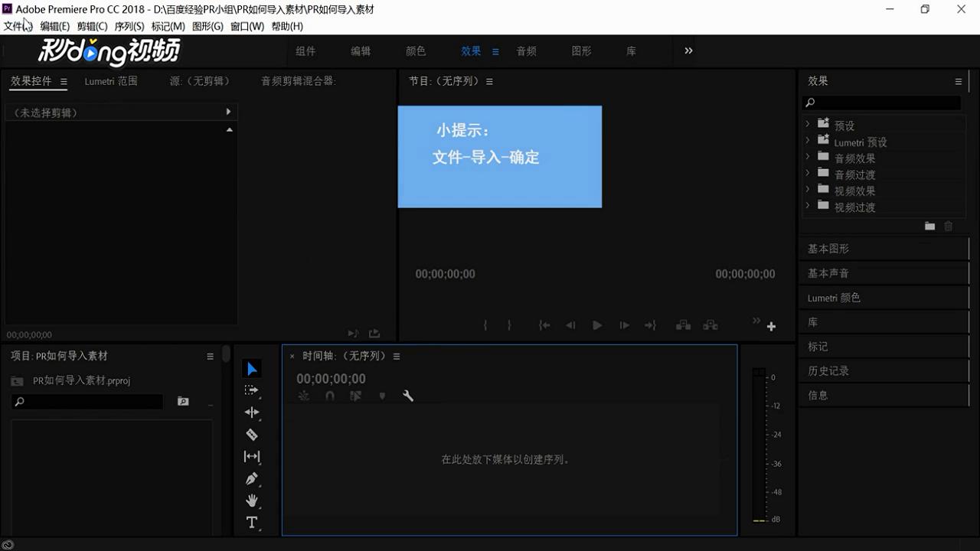Select the Selection tool arrow
This screenshot has height=551, width=980.
[x=252, y=369]
